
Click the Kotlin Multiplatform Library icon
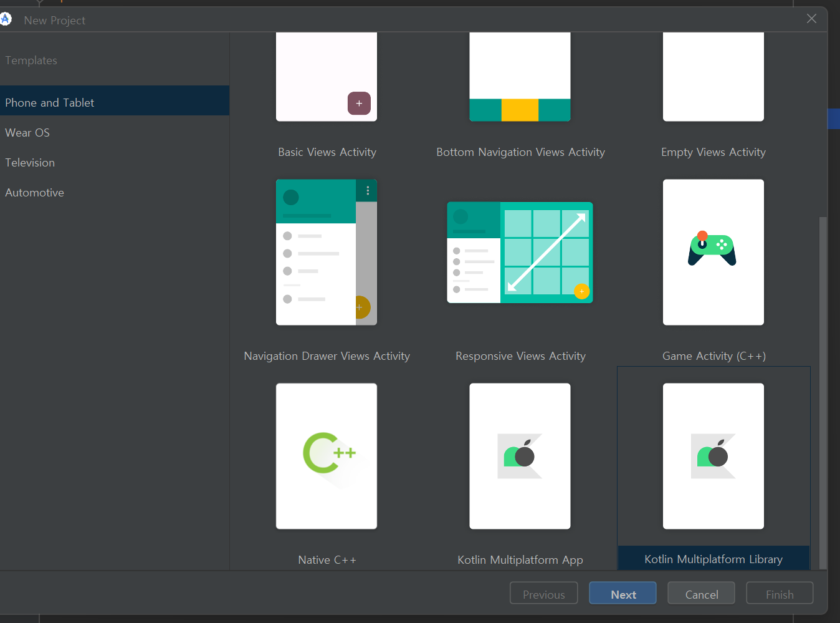point(714,456)
